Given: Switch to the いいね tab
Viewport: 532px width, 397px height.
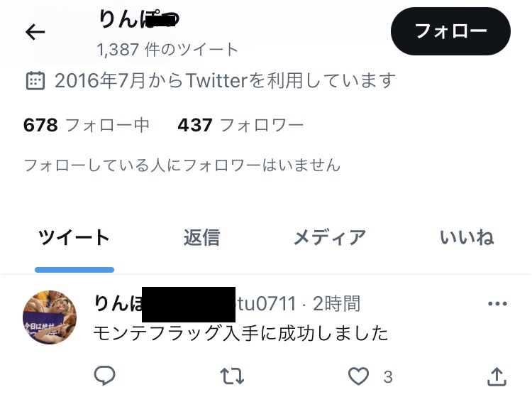Looking at the screenshot, I should pos(467,237).
